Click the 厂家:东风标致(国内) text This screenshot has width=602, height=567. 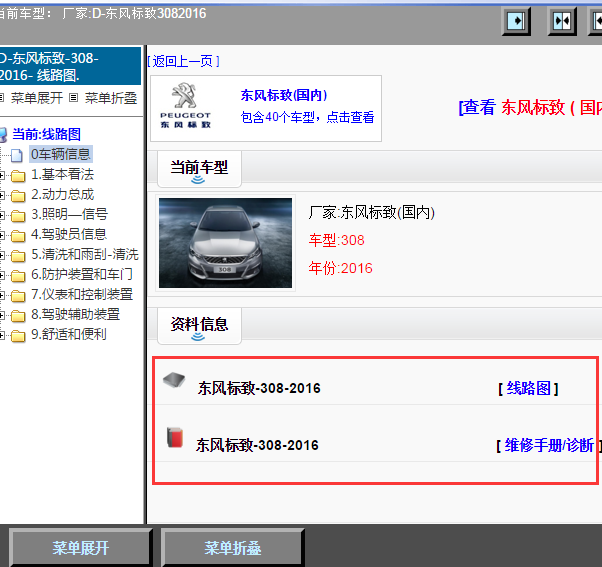pyautogui.click(x=372, y=212)
